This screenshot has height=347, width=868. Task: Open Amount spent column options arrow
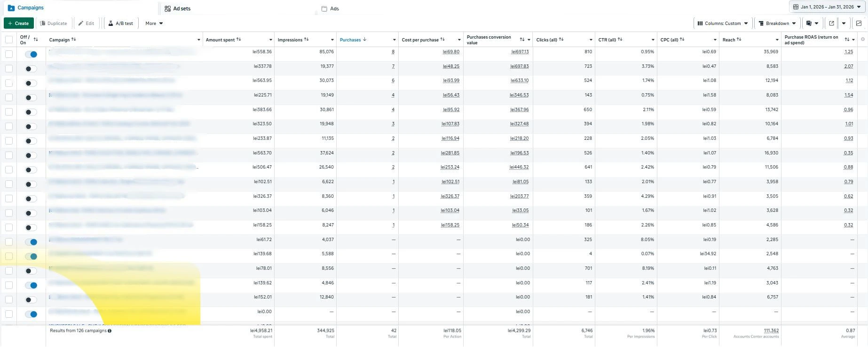click(x=271, y=40)
